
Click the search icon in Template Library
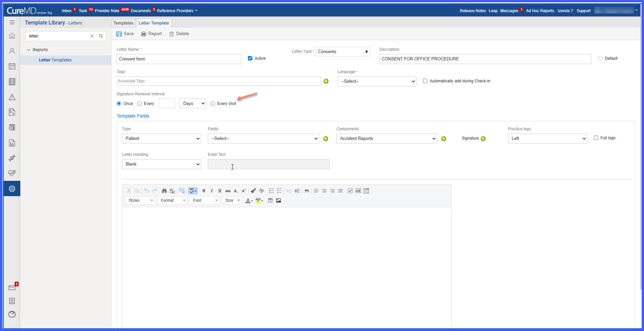[x=101, y=36]
